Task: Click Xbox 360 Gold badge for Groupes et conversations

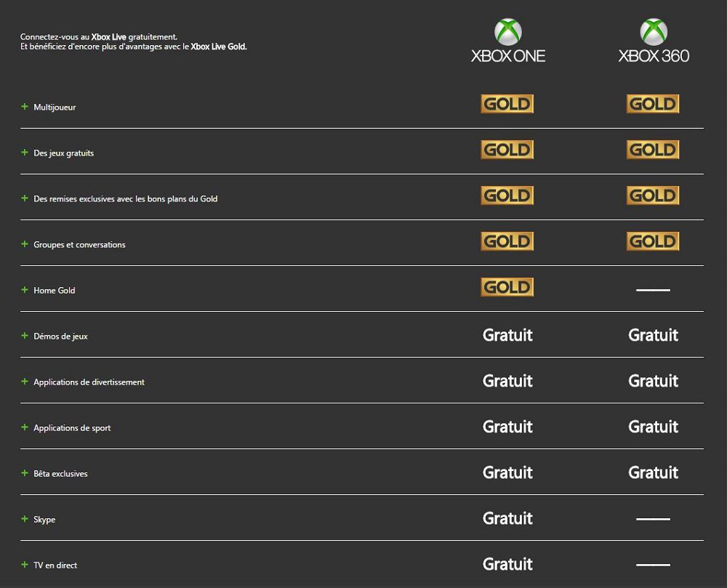Action: (653, 241)
